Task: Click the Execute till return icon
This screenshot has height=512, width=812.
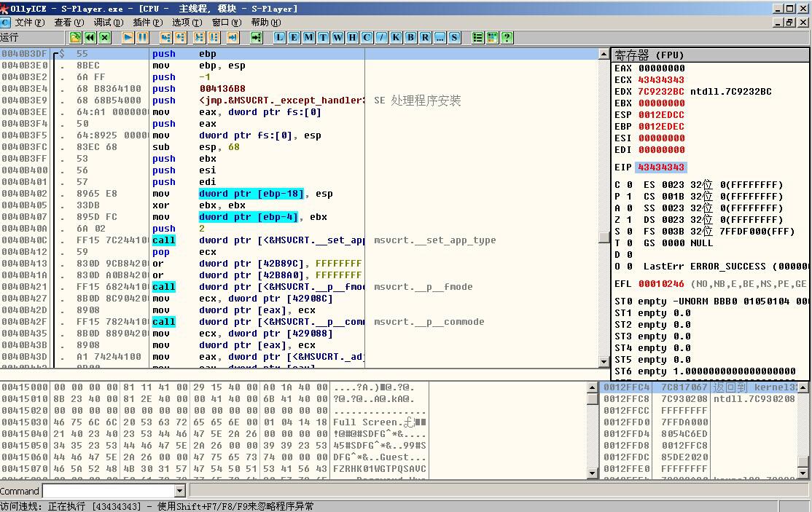Action: coord(233,37)
